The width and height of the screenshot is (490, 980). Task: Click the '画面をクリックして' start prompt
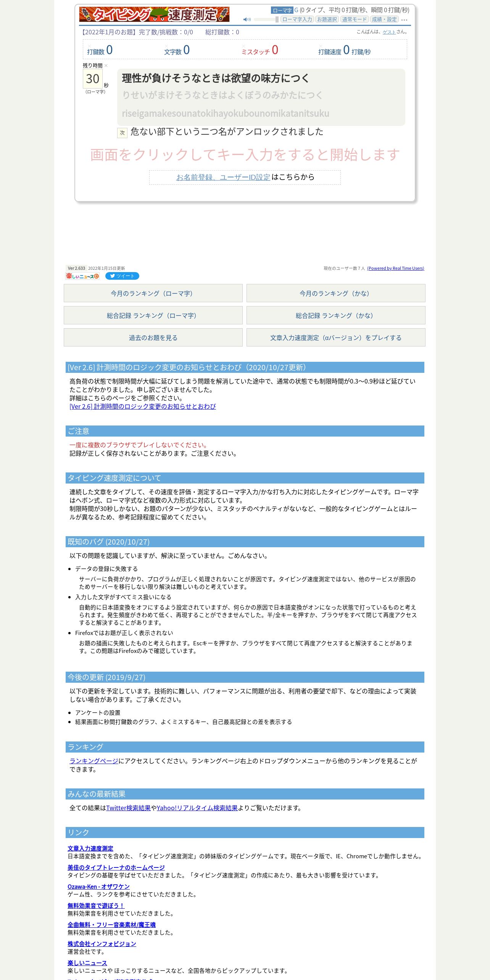[245, 155]
